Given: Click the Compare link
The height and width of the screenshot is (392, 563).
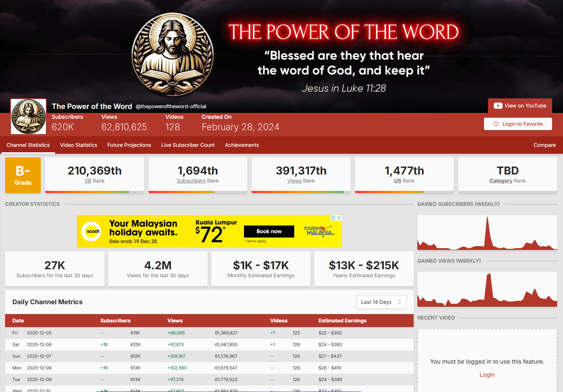Looking at the screenshot, I should tap(544, 145).
